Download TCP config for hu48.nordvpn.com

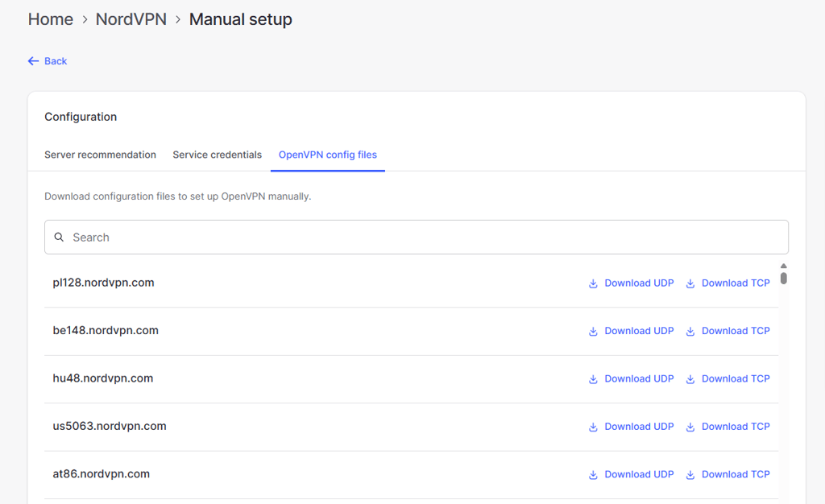point(736,379)
